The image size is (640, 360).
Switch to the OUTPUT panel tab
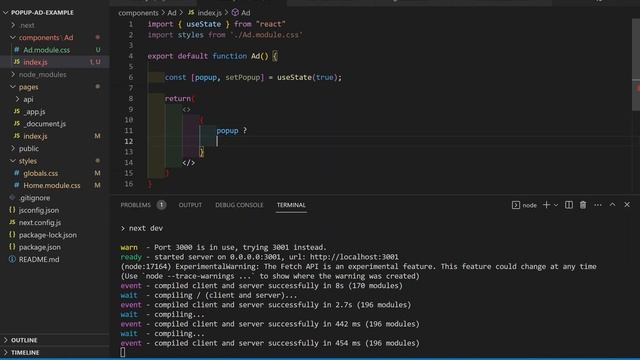point(190,205)
